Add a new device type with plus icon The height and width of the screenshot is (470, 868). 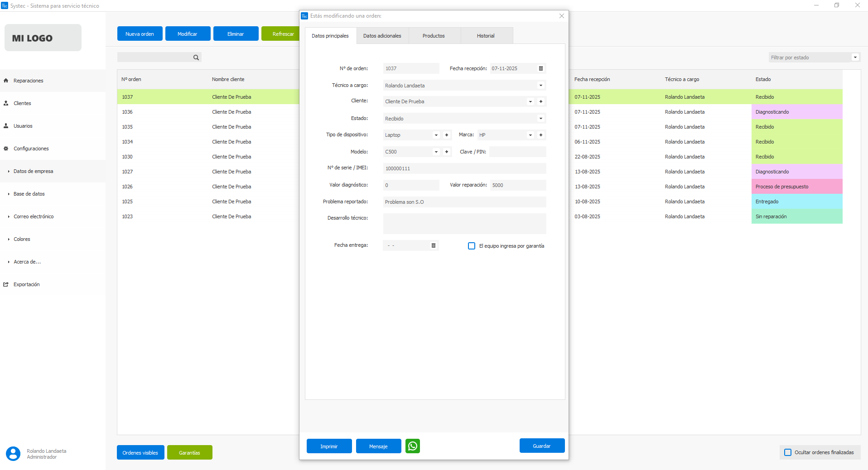(447, 135)
